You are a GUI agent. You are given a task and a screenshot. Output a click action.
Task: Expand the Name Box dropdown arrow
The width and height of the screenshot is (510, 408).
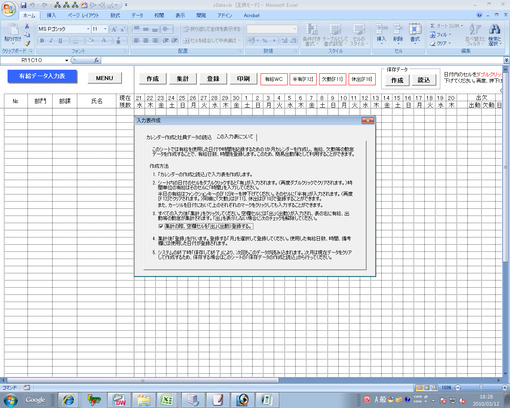coord(67,60)
